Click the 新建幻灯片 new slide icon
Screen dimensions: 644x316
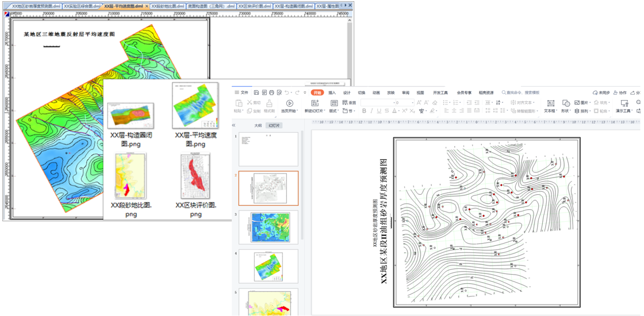click(315, 103)
